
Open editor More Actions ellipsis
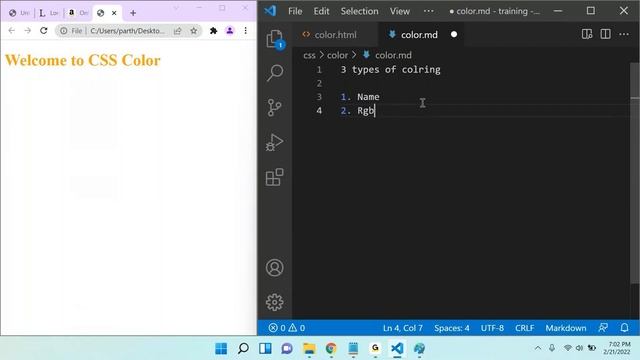click(x=624, y=34)
